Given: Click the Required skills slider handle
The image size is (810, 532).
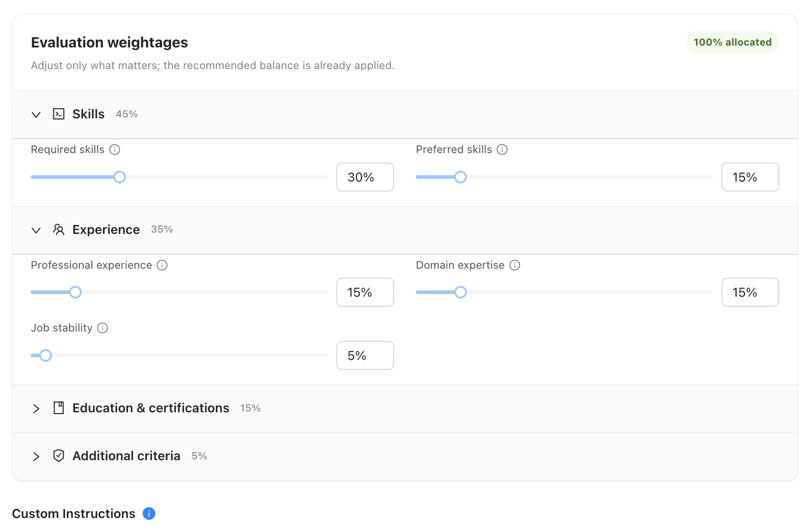Looking at the screenshot, I should (x=120, y=177).
